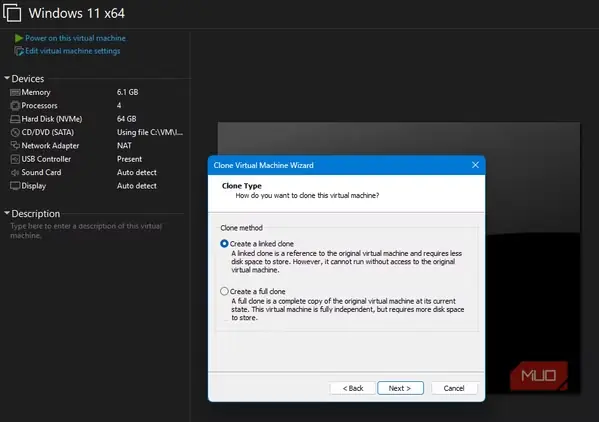Click the Processors chip icon
The width and height of the screenshot is (599, 422).
[x=15, y=106]
